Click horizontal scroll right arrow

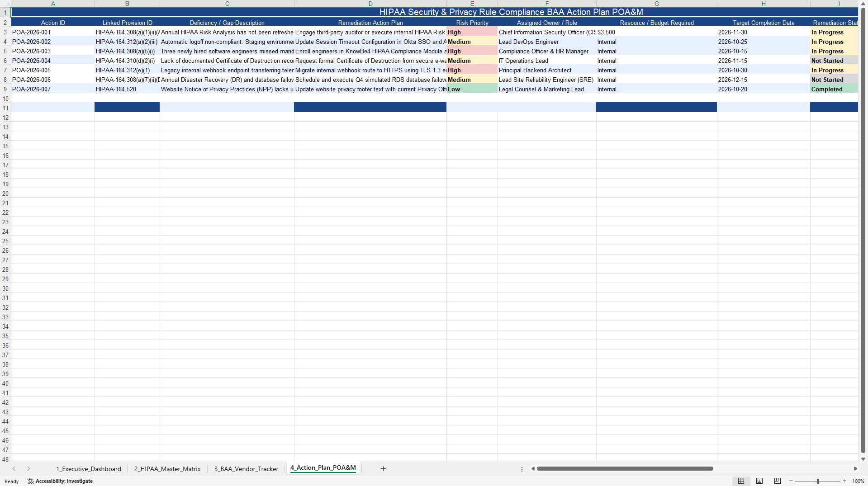click(x=855, y=469)
